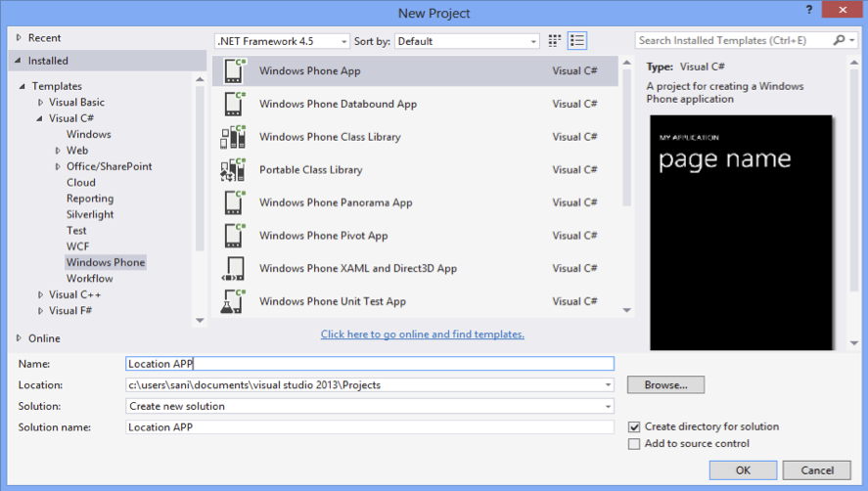Image resolution: width=868 pixels, height=491 pixels.
Task: Open the dialog help question mark
Action: (x=808, y=10)
